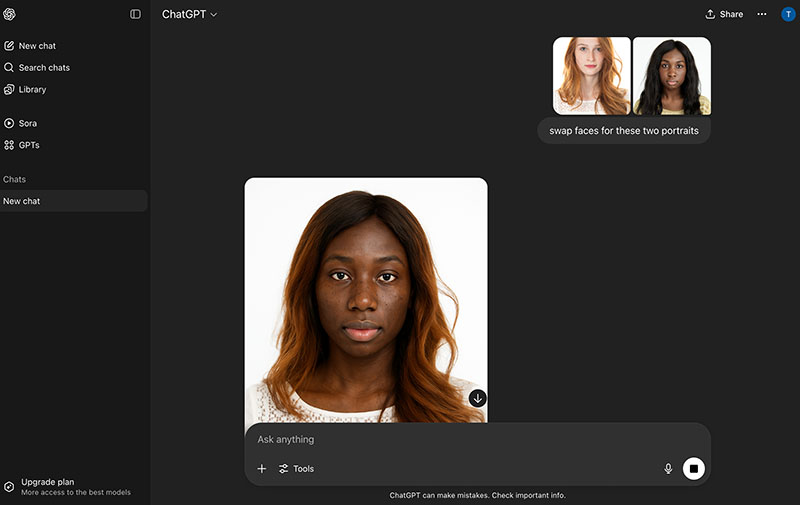The height and width of the screenshot is (505, 800).
Task: Click the Share button
Action: click(724, 14)
